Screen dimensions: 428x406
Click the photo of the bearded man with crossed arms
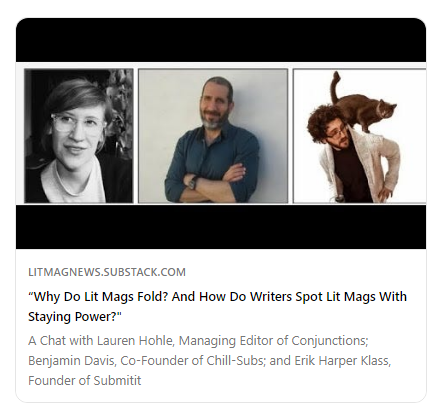(213, 136)
